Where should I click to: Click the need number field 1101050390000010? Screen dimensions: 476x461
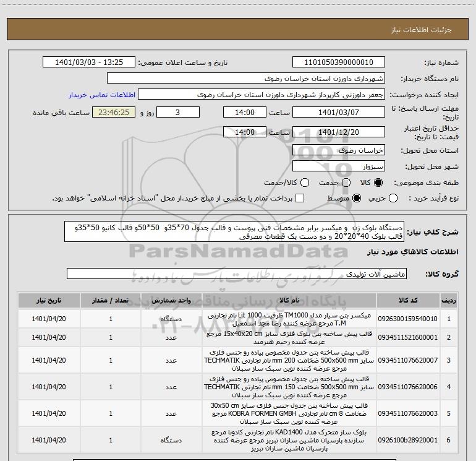pos(339,62)
